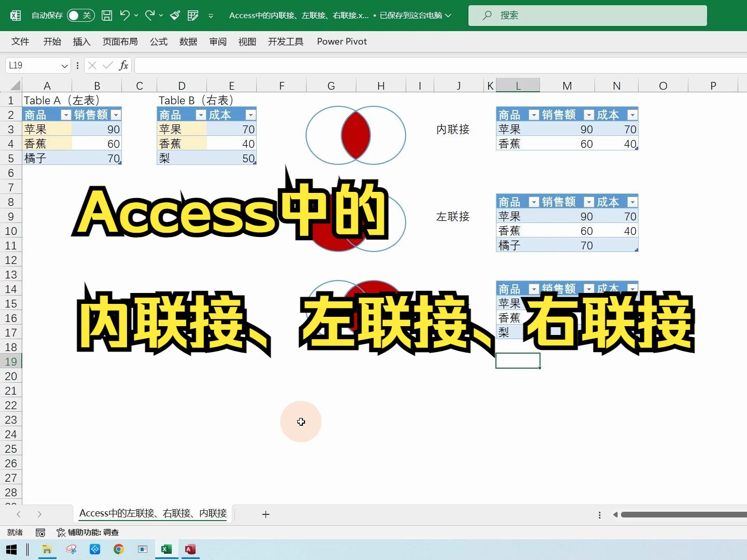Screen dimensions: 747x560
Task: Switch to the 数据 ribbon tab
Action: point(188,41)
